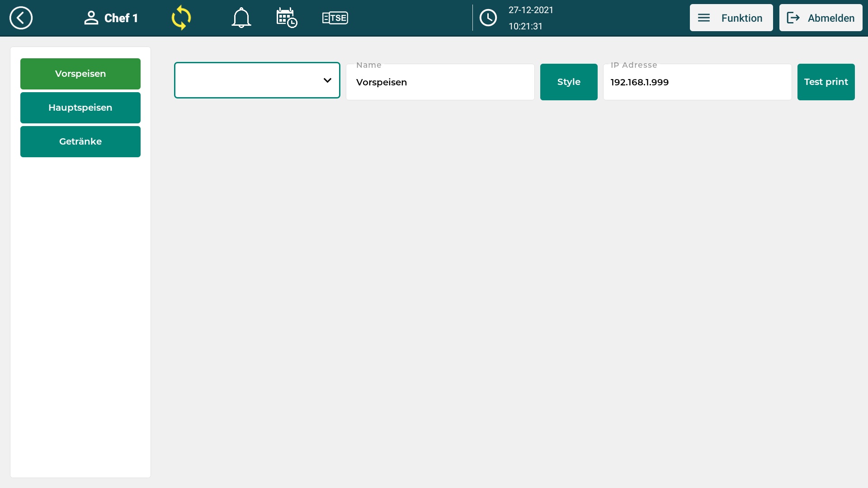The image size is (868, 488).
Task: Click the logout arrow icon in Abmelden
Action: [x=793, y=18]
